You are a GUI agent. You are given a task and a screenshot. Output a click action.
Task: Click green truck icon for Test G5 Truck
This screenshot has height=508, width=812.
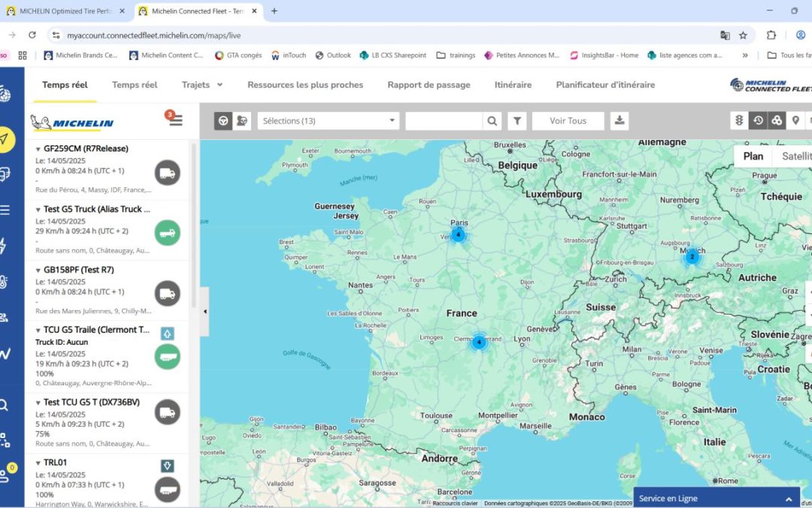167,233
